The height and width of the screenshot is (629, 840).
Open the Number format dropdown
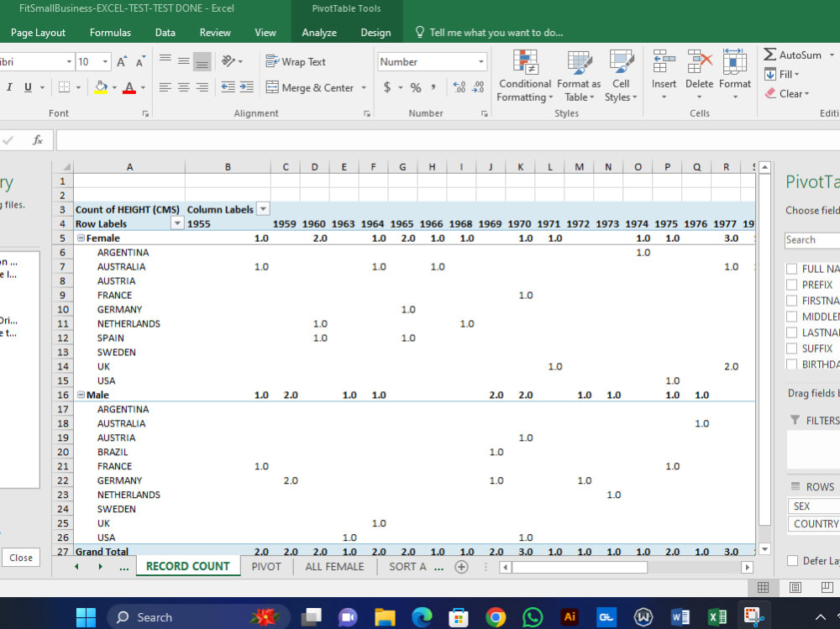coord(480,61)
